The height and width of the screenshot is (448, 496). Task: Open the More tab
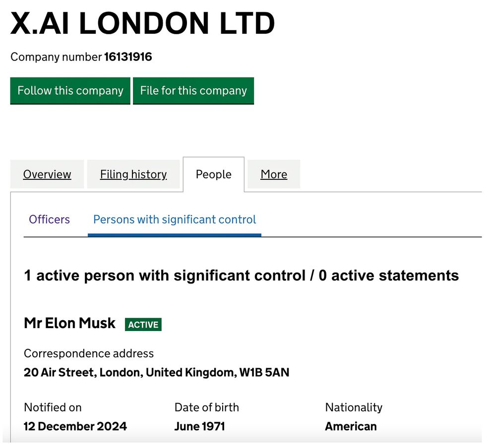[x=274, y=174]
